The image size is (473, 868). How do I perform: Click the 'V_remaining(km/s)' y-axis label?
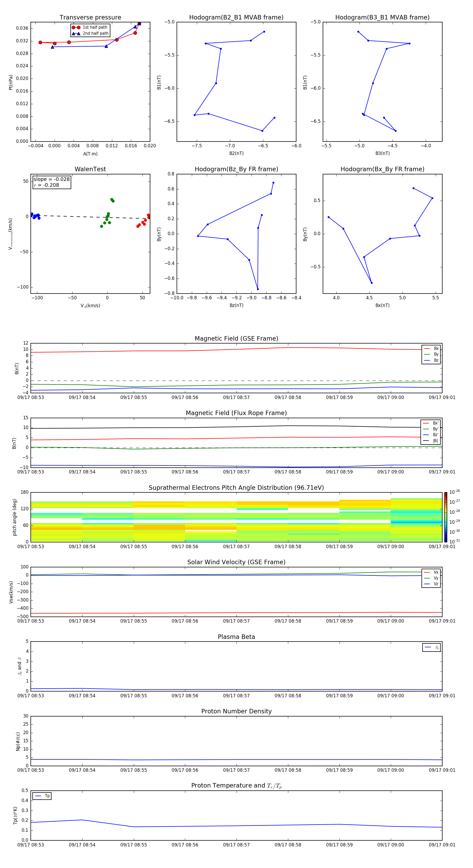[11, 234]
